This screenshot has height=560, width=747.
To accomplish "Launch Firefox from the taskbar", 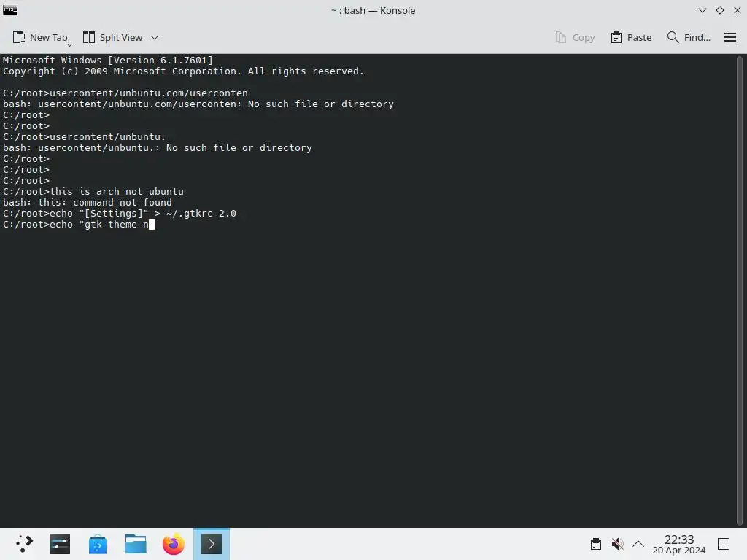I will click(174, 544).
